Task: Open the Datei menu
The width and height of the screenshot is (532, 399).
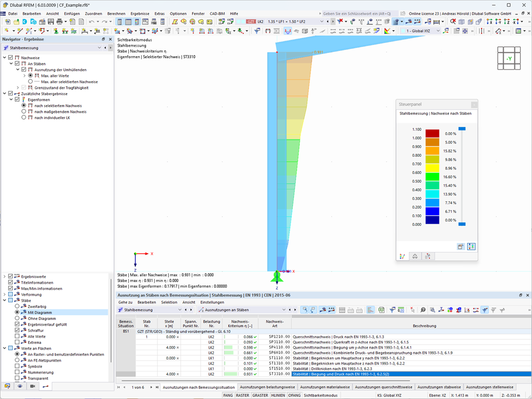Action: click(x=13, y=14)
